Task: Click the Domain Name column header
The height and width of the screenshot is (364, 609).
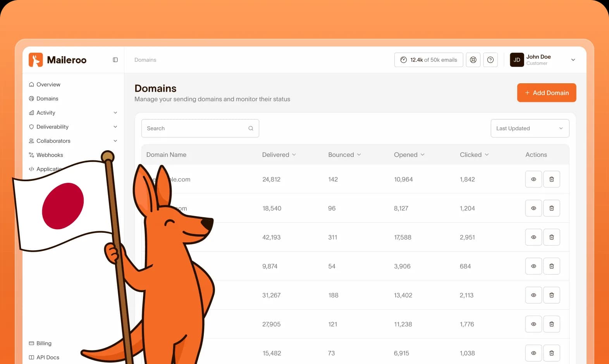Action: click(166, 155)
